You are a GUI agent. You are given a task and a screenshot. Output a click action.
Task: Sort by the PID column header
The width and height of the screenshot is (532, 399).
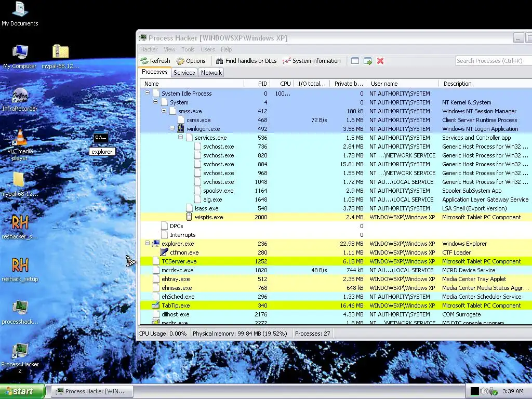pyautogui.click(x=257, y=84)
